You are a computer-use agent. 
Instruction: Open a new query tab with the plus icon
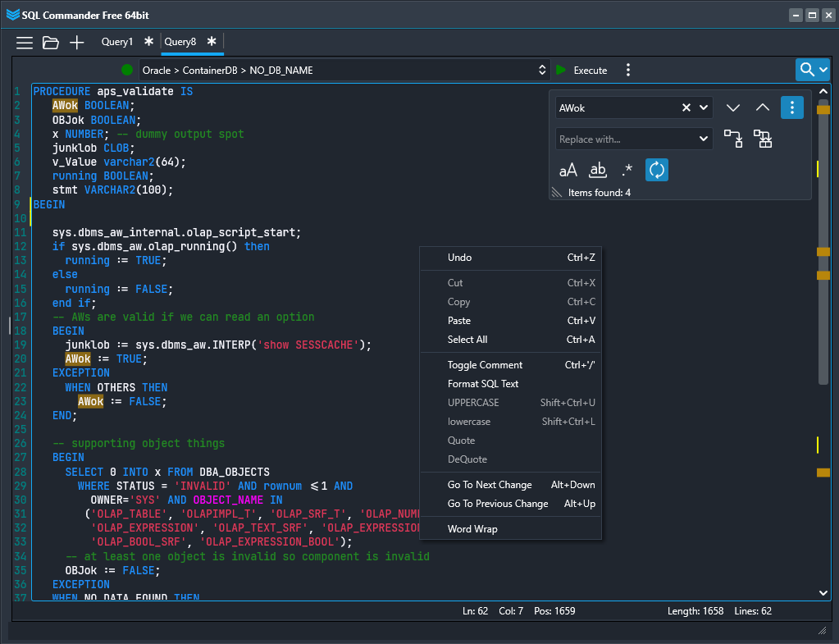coord(77,42)
